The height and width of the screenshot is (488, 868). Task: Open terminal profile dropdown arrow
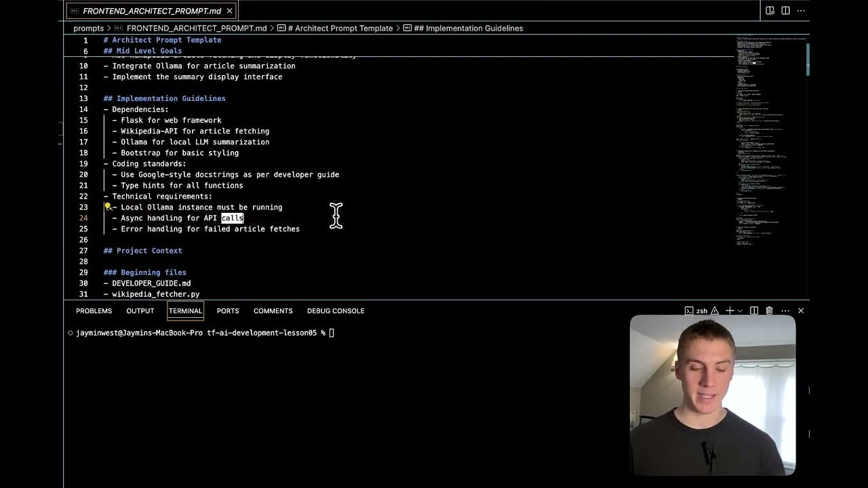click(x=740, y=310)
